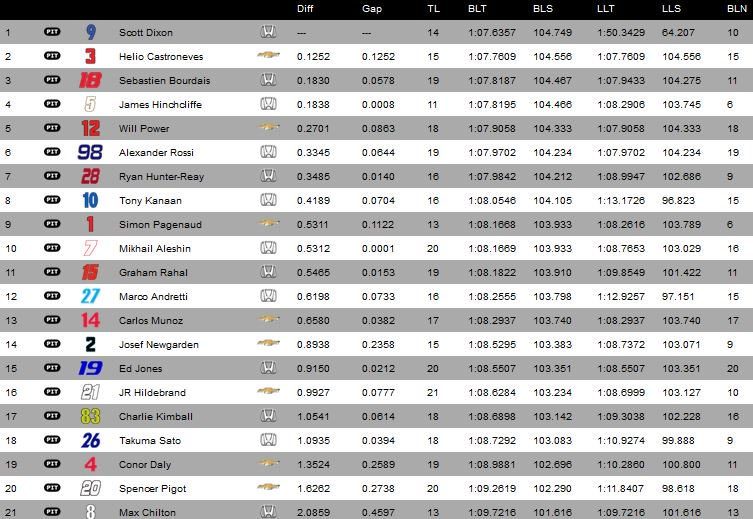Select car number 3 icon for Castroneves
This screenshot has height=519, width=753.
90,56
